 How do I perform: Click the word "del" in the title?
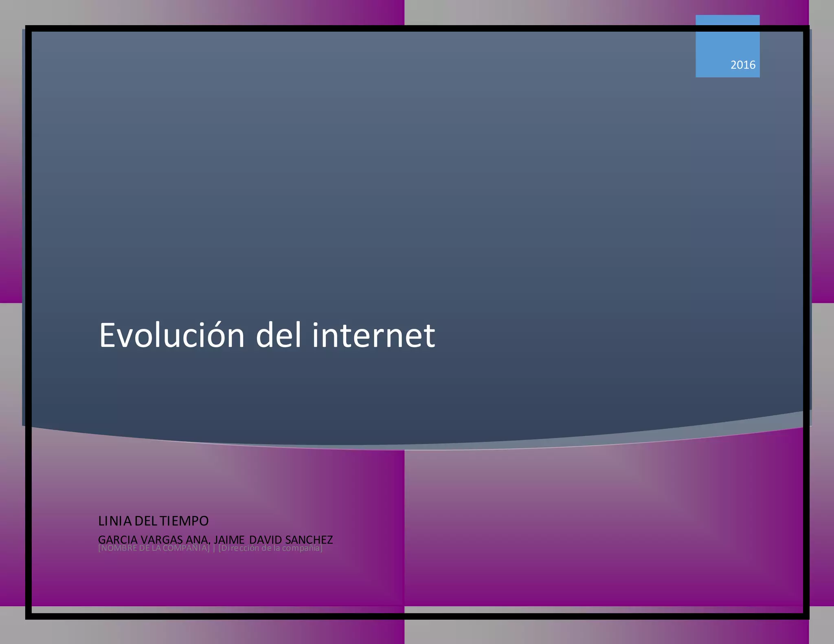point(279,335)
